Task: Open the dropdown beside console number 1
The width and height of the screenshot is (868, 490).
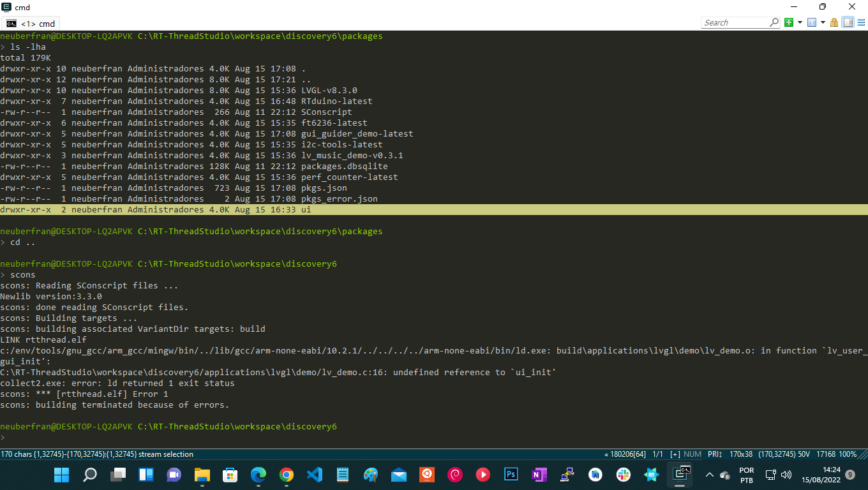Action: (822, 22)
